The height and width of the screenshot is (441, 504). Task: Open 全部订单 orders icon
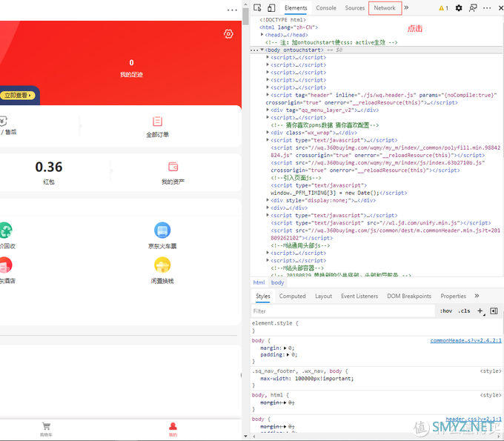pos(157,122)
